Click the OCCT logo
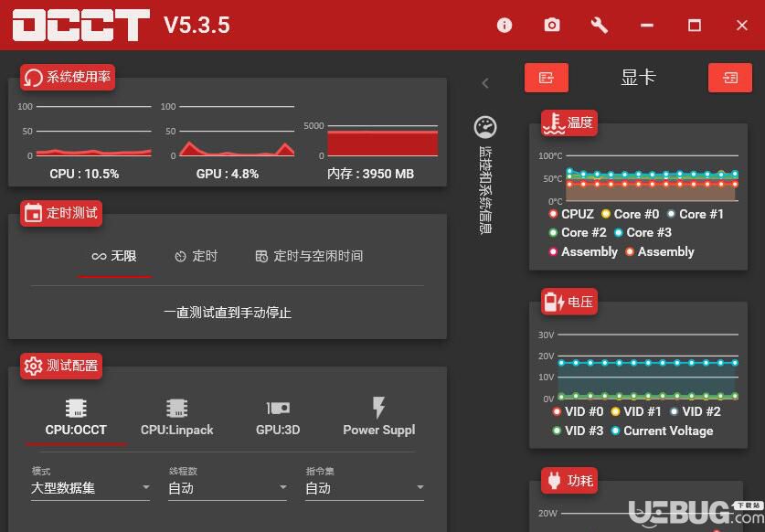Viewport: 765px width, 532px height. (81, 25)
